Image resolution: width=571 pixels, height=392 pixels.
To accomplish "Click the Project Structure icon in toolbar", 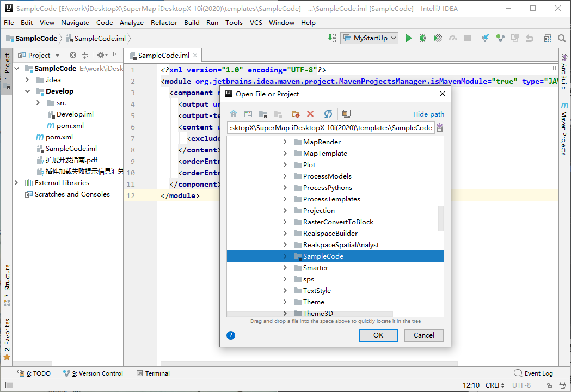I will 548,38.
